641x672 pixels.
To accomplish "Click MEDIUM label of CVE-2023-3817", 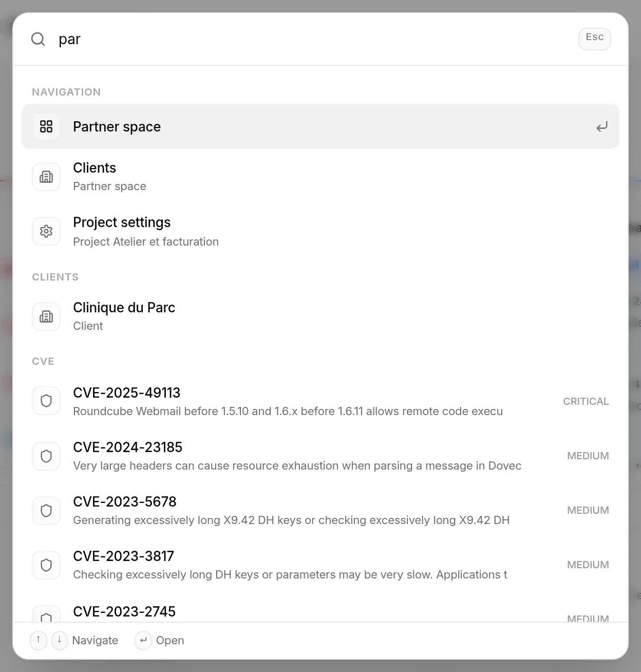I will coord(588,565).
